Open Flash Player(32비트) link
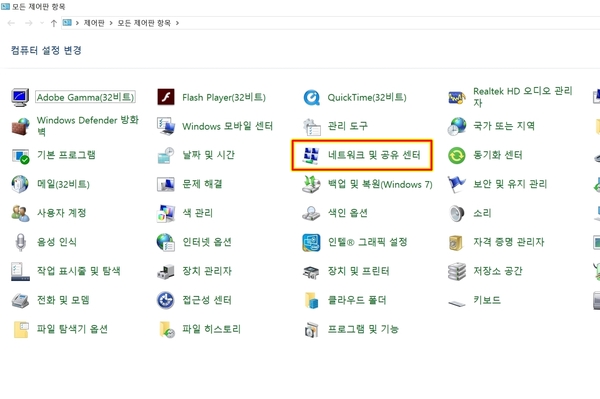600x399 pixels. 224,97
